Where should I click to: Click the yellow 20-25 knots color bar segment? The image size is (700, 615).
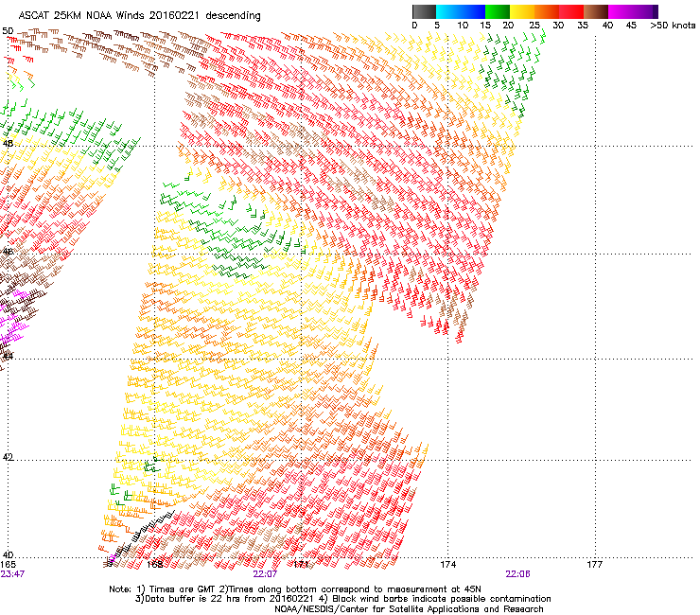click(x=522, y=11)
